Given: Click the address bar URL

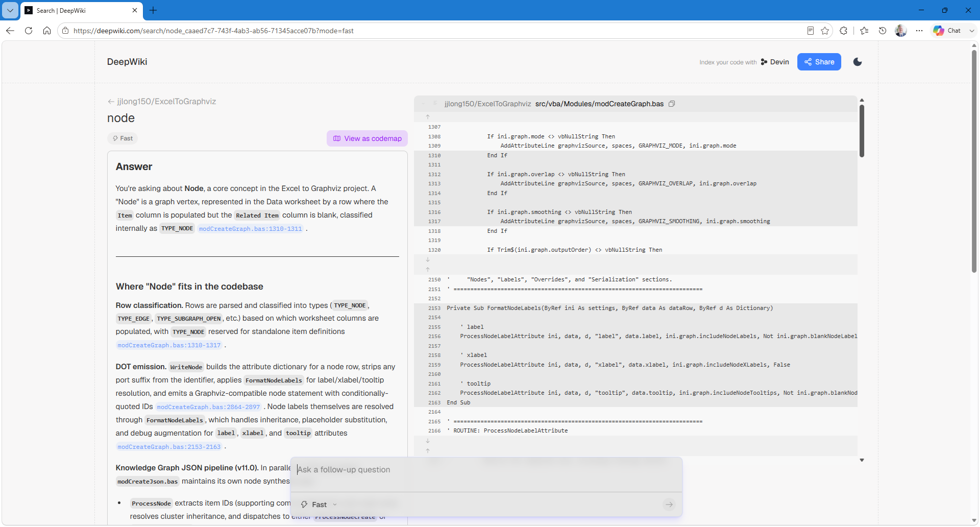Looking at the screenshot, I should click(x=213, y=31).
